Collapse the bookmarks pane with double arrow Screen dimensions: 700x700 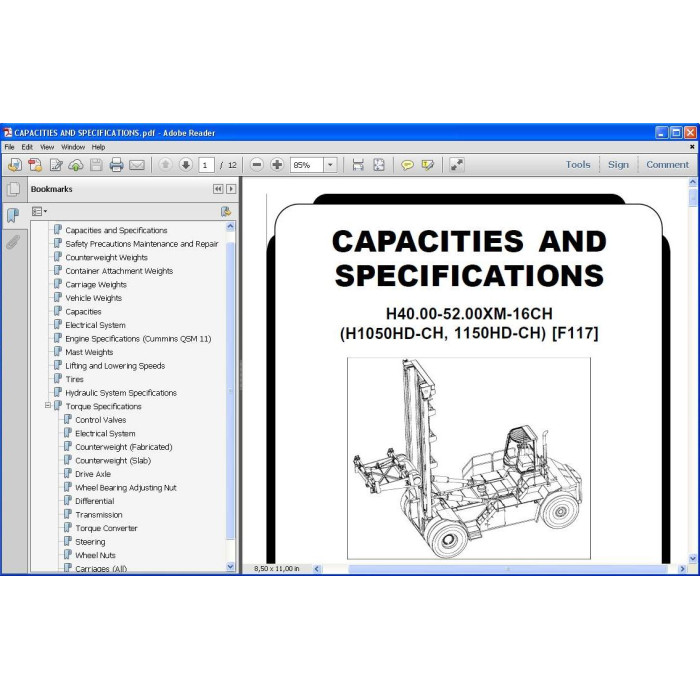pyautogui.click(x=218, y=189)
